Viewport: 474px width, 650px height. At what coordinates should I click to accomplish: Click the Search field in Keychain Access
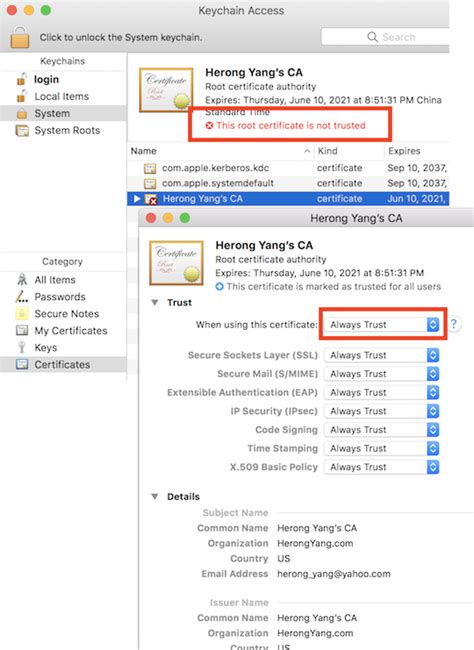click(x=385, y=37)
